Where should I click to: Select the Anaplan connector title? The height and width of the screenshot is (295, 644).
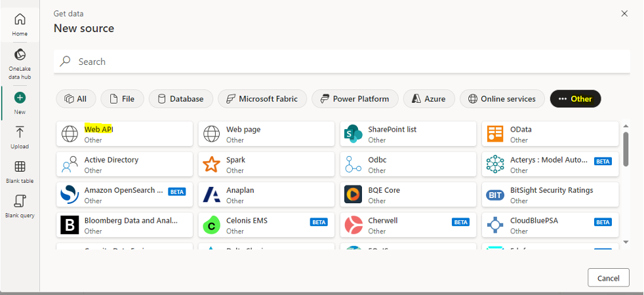[240, 190]
